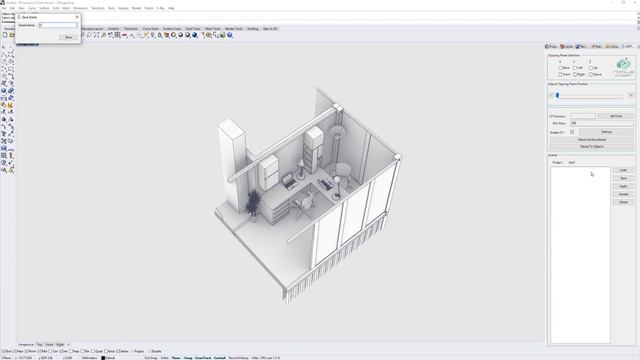Open the Default layer selector in status bar
The height and width of the screenshot is (360, 640).
(108, 358)
